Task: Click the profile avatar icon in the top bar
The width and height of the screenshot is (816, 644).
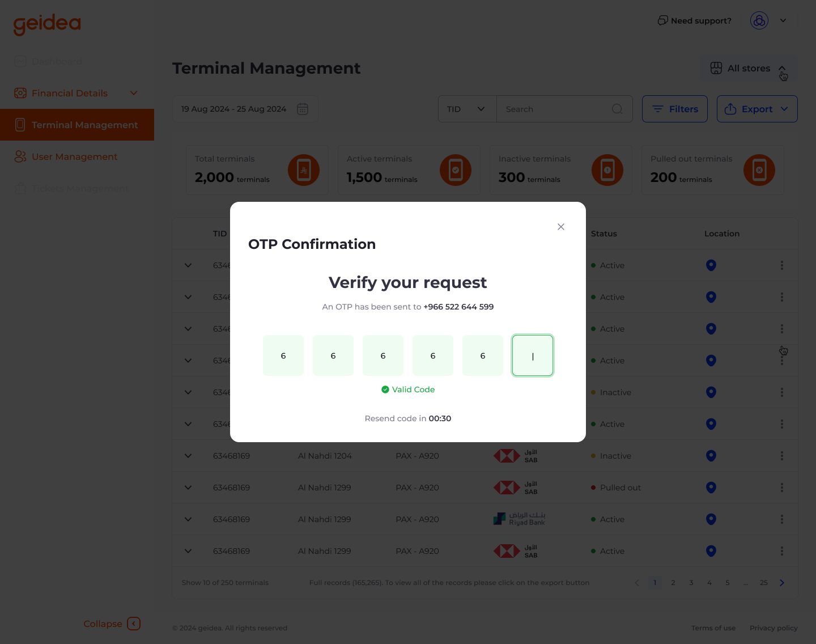Action: (759, 20)
